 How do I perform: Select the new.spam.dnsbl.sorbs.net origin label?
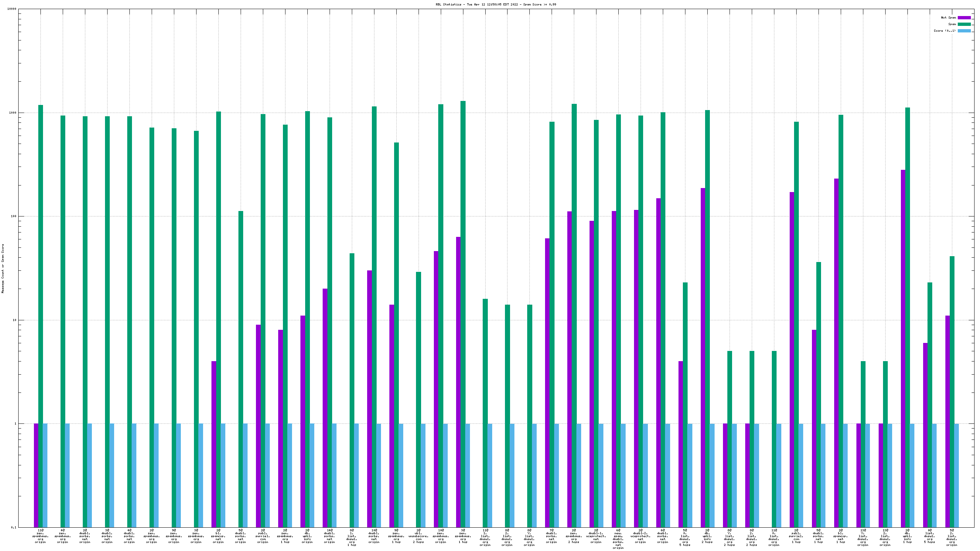(618, 539)
